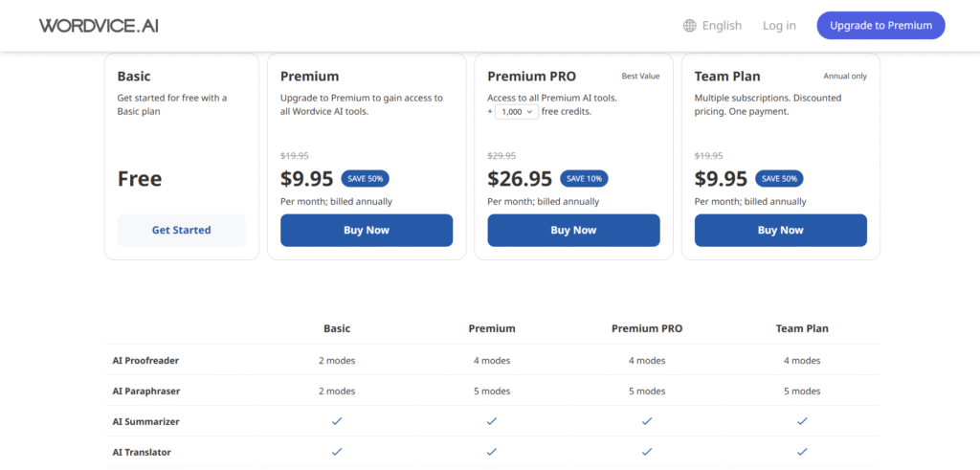The width and height of the screenshot is (980, 470).
Task: Click Buy Now for Premium plan
Action: coord(367,230)
